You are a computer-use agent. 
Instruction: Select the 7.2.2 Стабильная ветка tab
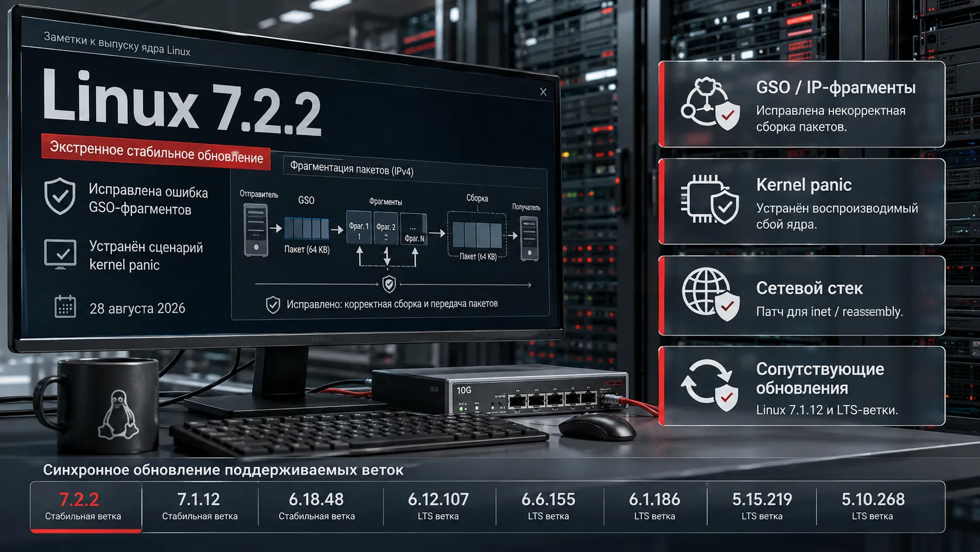coord(86,507)
